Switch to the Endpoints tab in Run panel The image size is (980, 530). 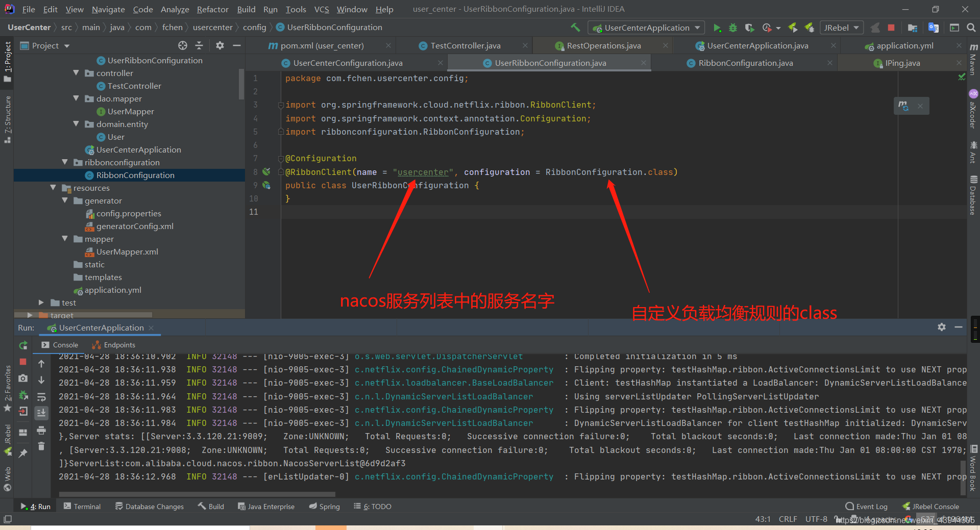113,345
